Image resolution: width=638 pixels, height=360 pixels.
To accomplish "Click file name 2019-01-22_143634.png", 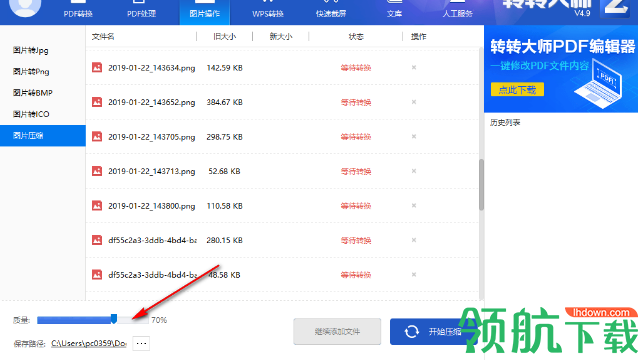I will (151, 68).
